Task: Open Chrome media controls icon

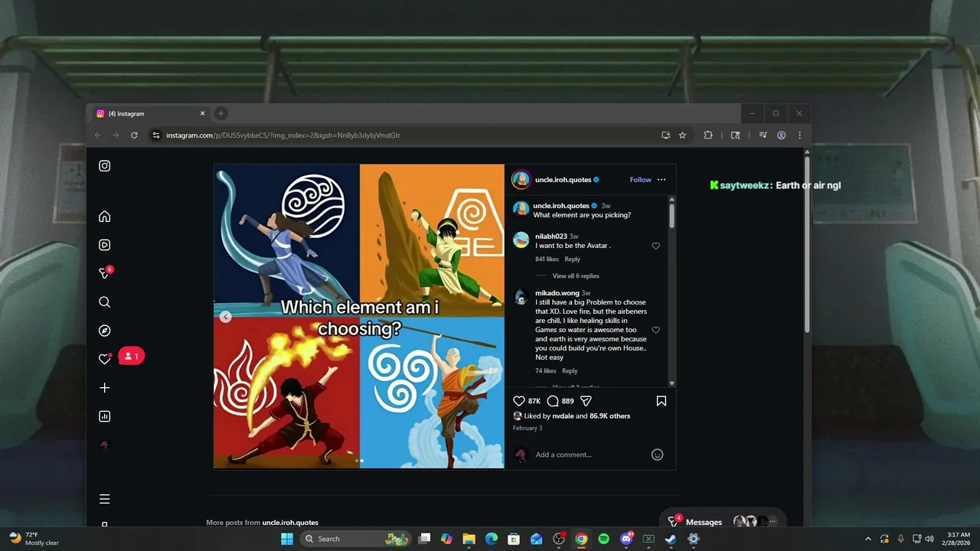Action: [763, 135]
